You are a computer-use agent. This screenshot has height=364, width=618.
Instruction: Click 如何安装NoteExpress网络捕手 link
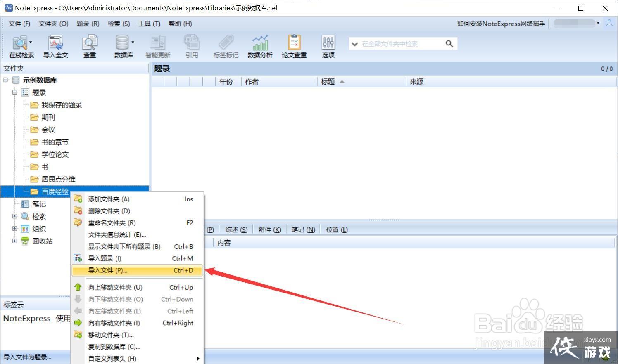501,24
